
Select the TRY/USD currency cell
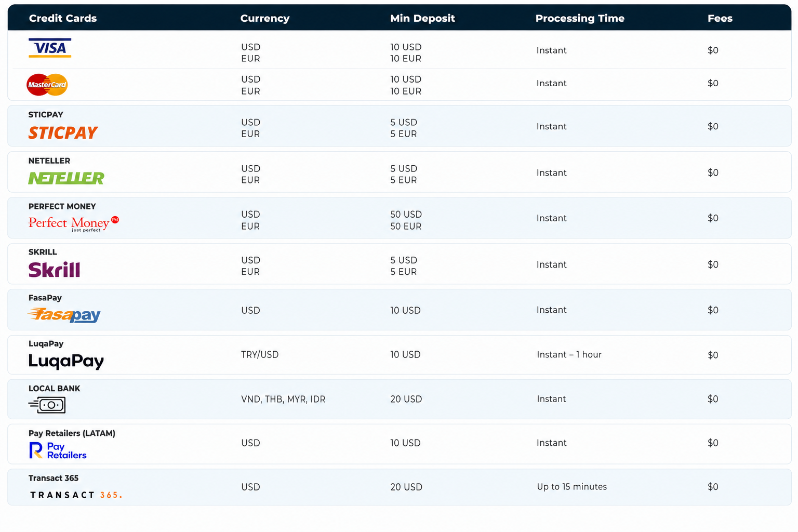point(260,355)
